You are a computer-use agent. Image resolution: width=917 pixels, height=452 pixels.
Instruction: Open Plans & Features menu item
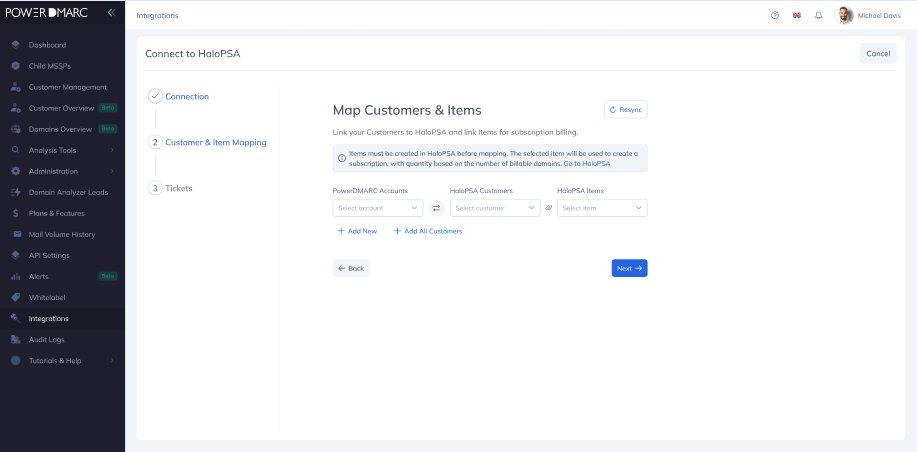57,213
